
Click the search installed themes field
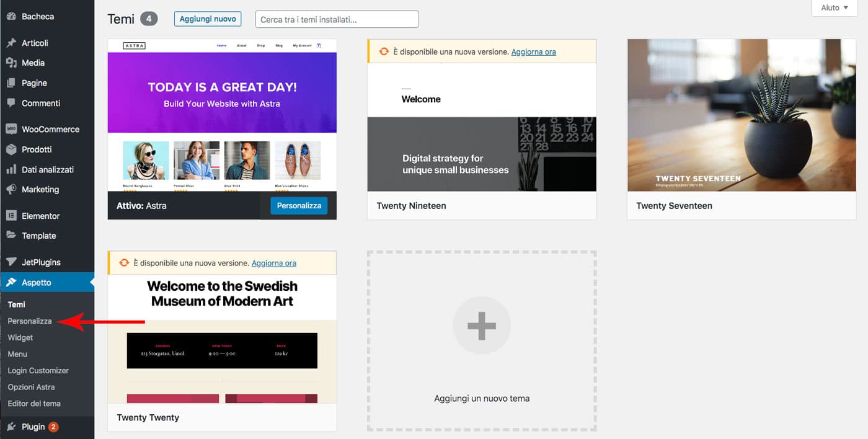337,19
